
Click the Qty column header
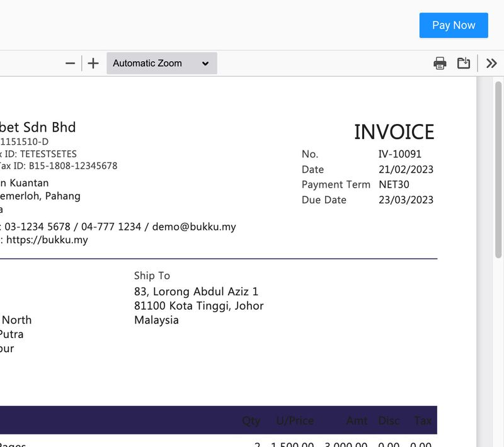(x=250, y=421)
